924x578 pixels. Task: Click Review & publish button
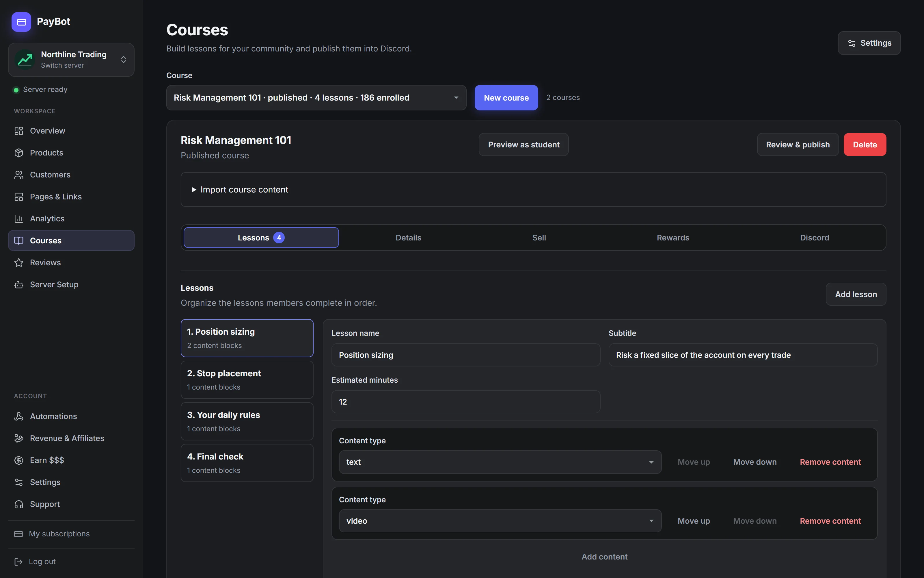pos(798,144)
